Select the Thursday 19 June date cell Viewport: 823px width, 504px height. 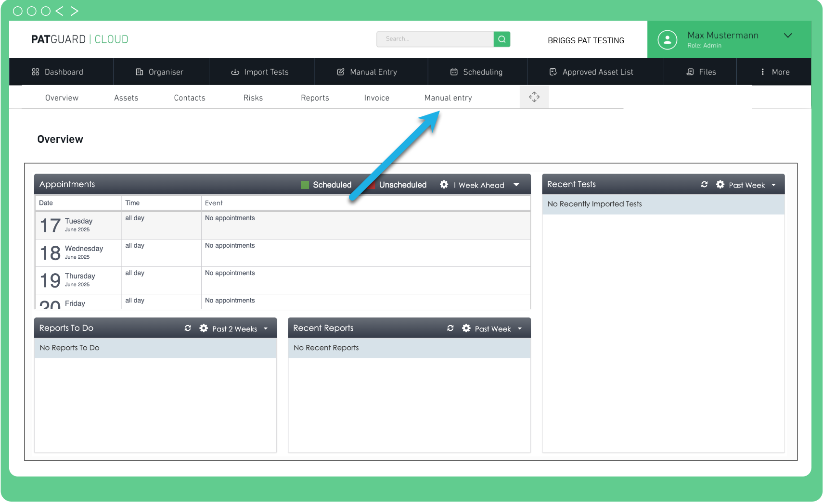coord(78,280)
